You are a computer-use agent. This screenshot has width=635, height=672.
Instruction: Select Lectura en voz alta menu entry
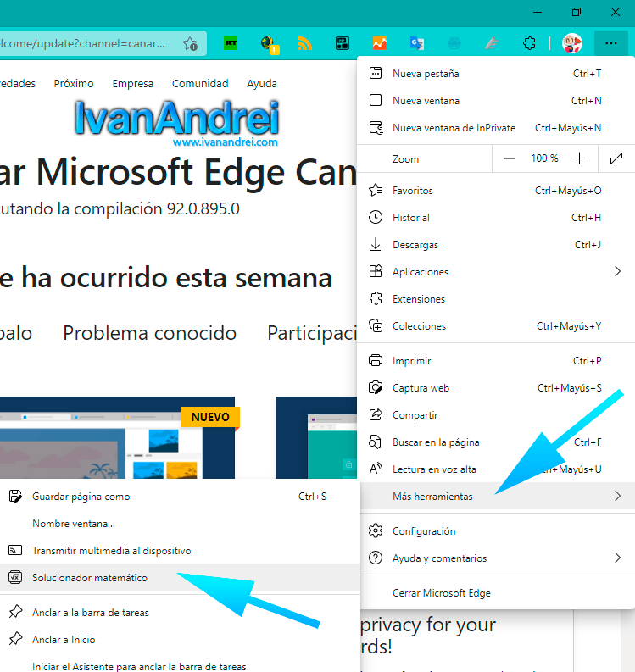tap(496, 469)
